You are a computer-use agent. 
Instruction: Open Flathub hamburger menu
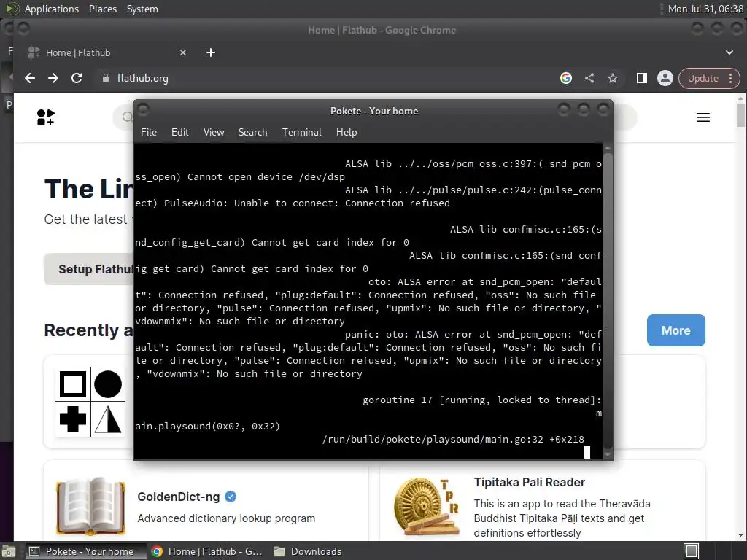[x=703, y=117]
